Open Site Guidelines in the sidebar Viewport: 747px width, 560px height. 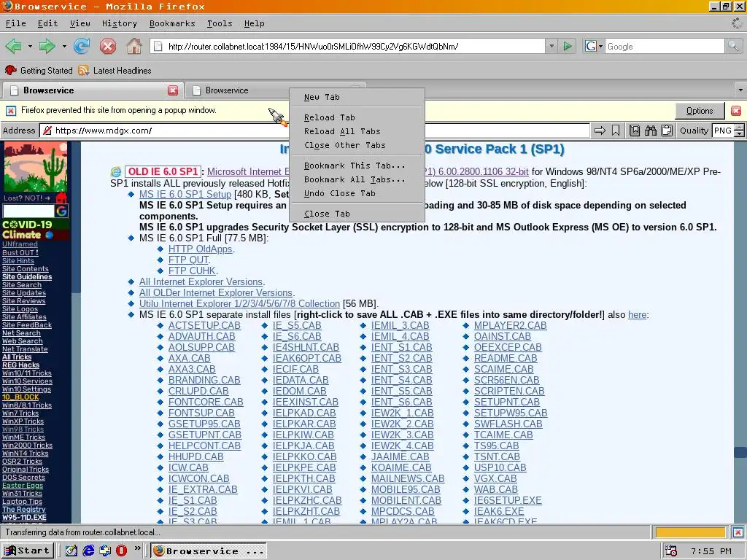(x=27, y=276)
